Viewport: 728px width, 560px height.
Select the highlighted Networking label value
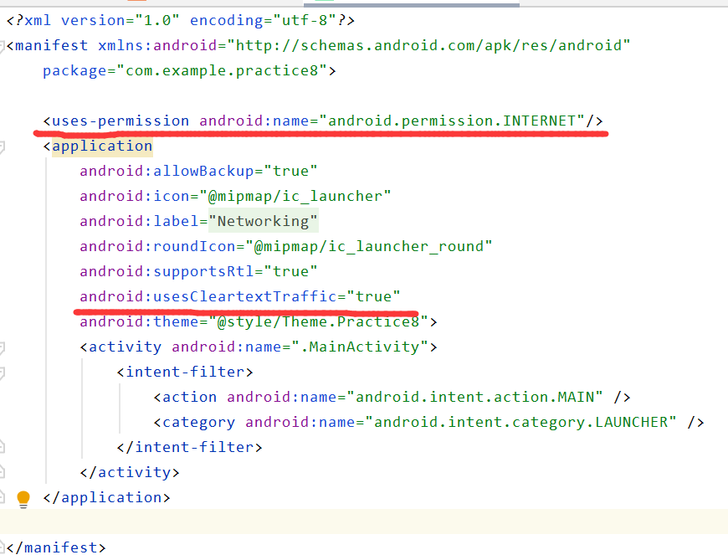click(262, 221)
